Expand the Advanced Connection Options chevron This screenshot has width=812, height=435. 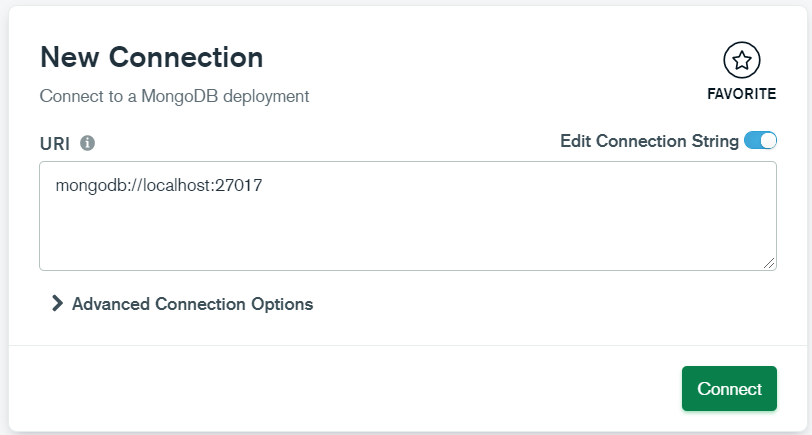[57, 304]
